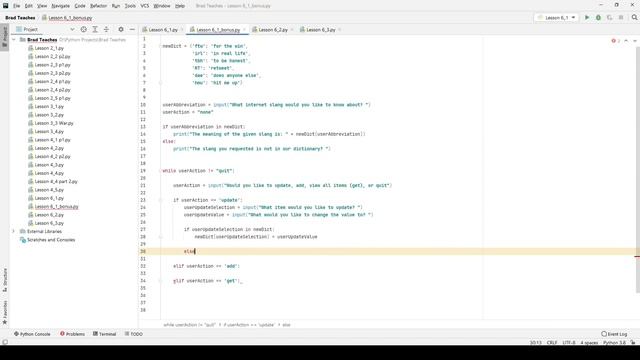Toggle code fold marker at the newDict line
The image size is (640, 360).
coord(160,46)
